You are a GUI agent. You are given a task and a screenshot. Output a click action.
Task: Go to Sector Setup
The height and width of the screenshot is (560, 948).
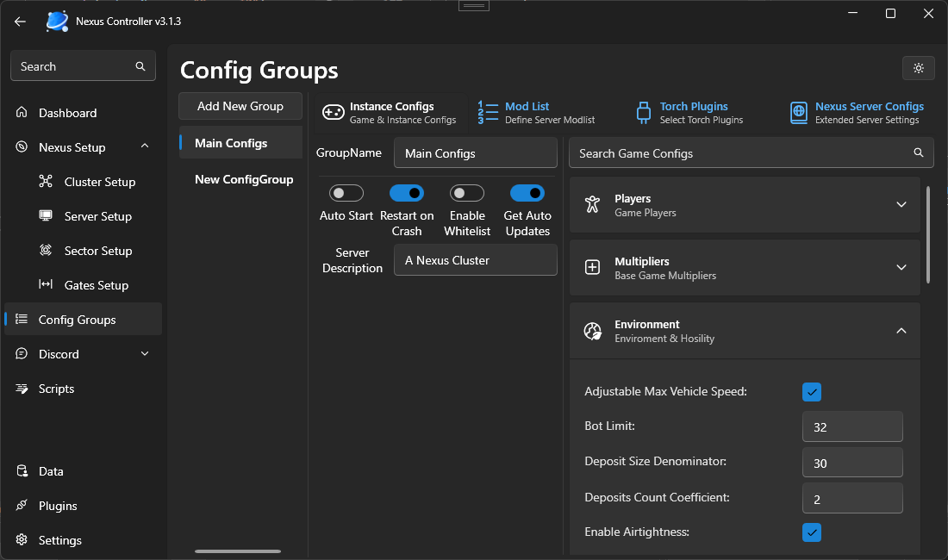pos(97,251)
